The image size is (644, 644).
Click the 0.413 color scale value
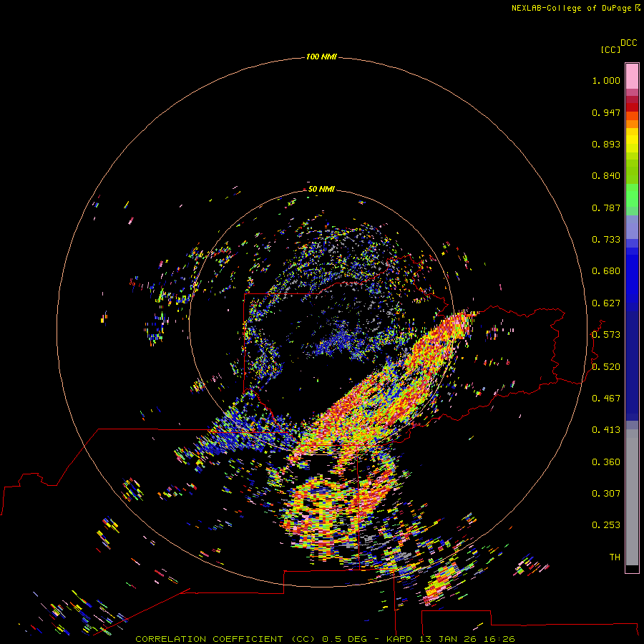click(x=606, y=430)
